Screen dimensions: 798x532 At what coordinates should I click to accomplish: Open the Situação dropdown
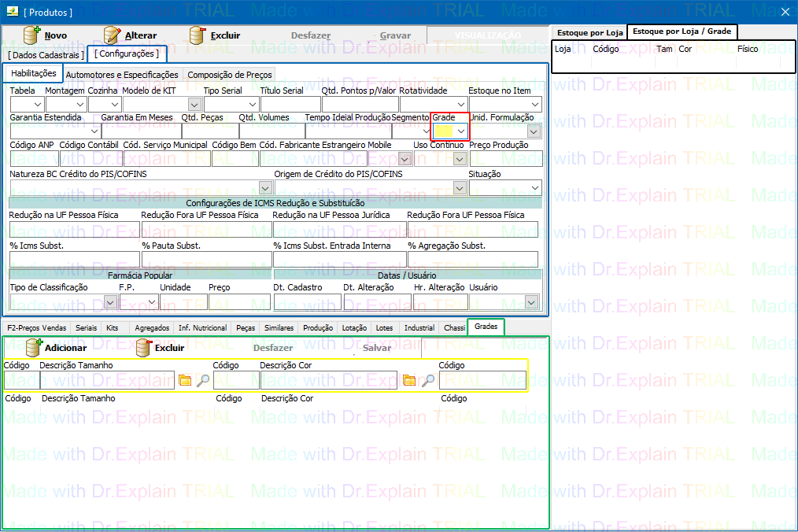[535, 188]
